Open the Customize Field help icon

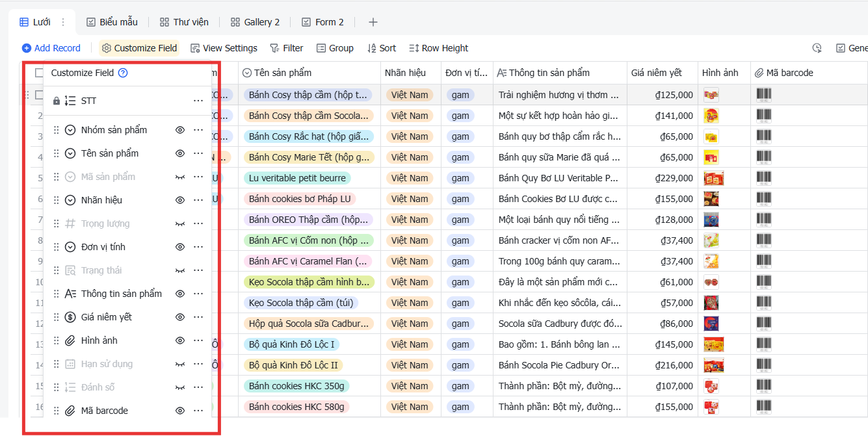pyautogui.click(x=123, y=73)
